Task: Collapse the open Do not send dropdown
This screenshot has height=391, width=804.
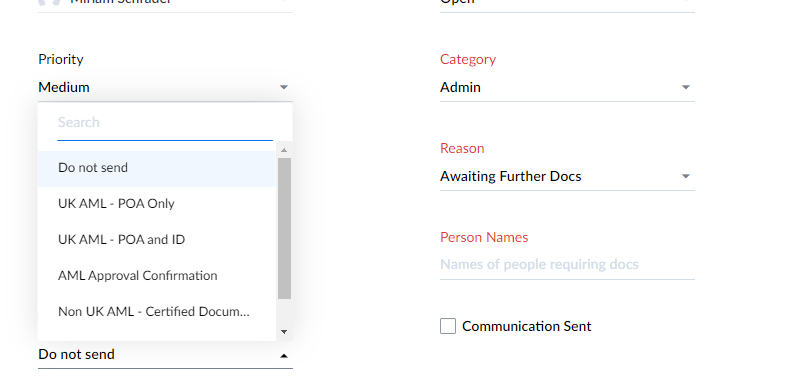Action: [165, 355]
